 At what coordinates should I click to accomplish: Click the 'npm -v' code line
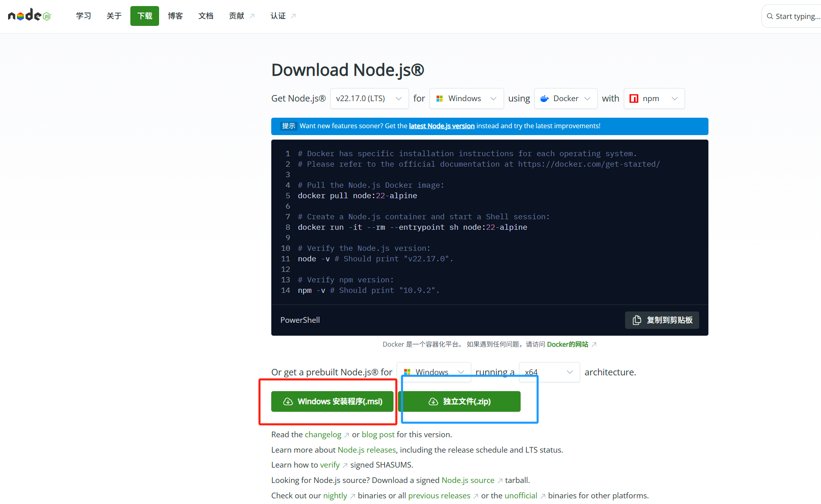click(x=369, y=290)
